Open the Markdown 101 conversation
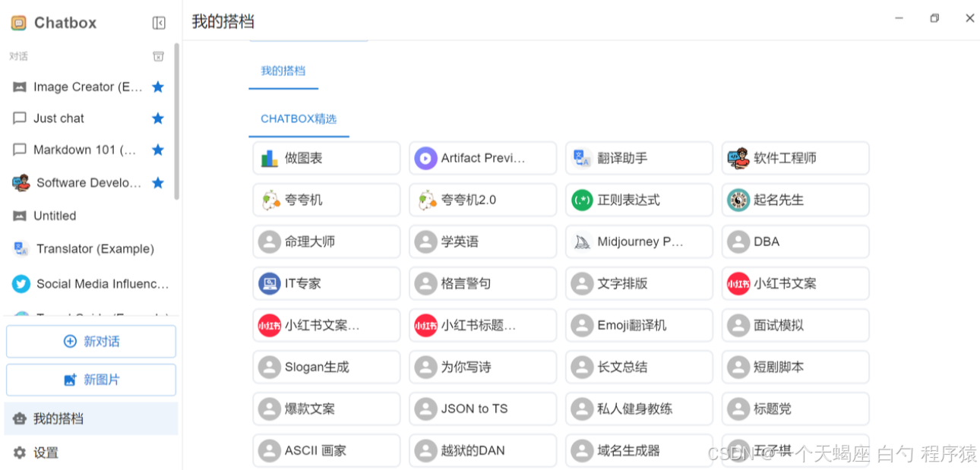The height and width of the screenshot is (470, 980). [88, 150]
